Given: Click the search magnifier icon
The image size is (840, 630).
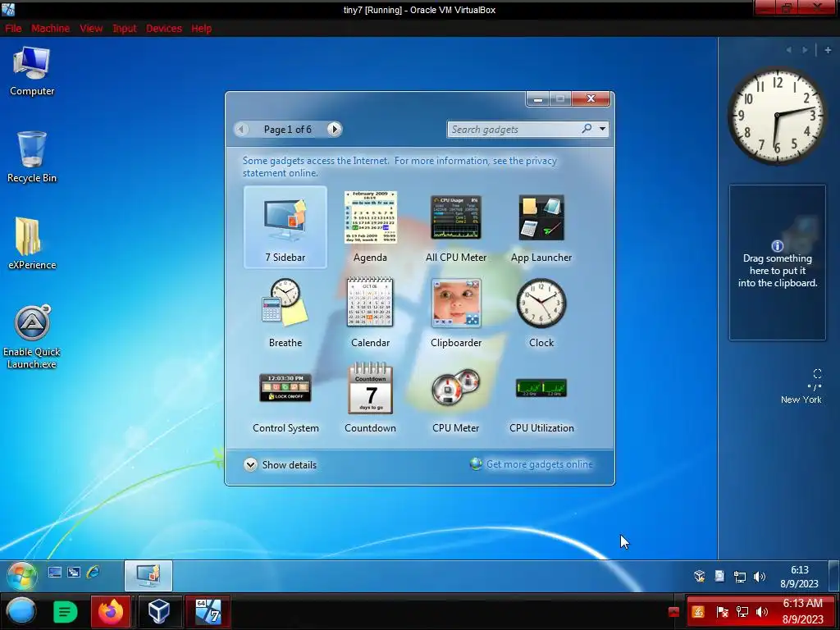Looking at the screenshot, I should (587, 129).
